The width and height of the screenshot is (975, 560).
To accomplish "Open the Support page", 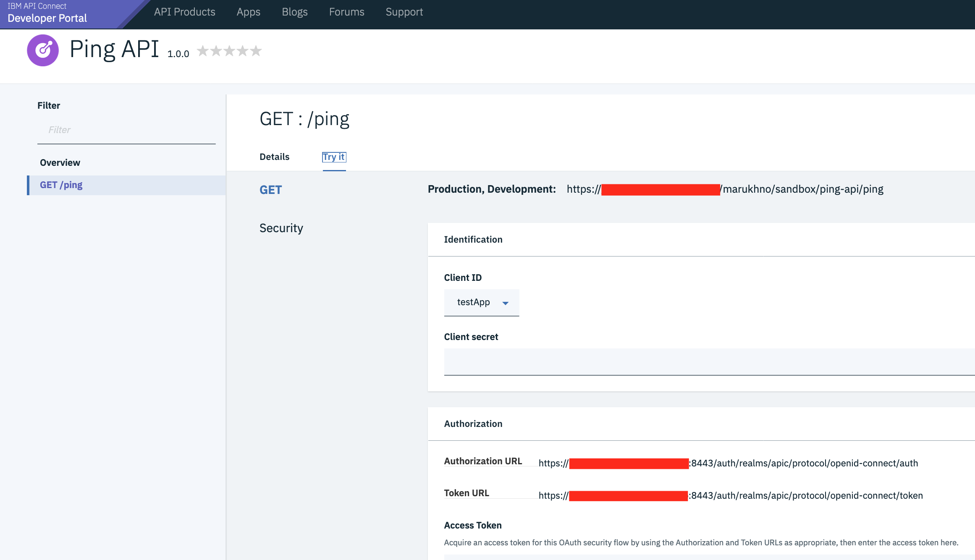I will (404, 12).
